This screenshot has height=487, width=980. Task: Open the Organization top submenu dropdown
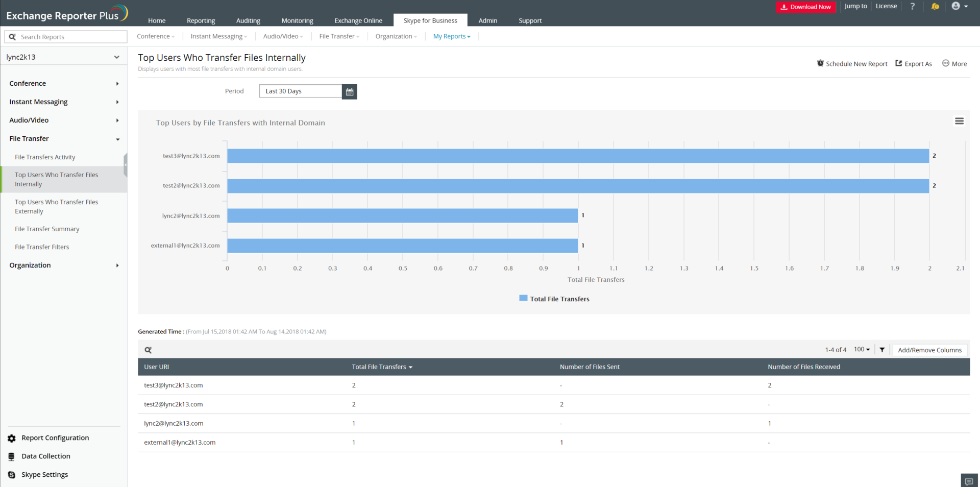coord(396,36)
